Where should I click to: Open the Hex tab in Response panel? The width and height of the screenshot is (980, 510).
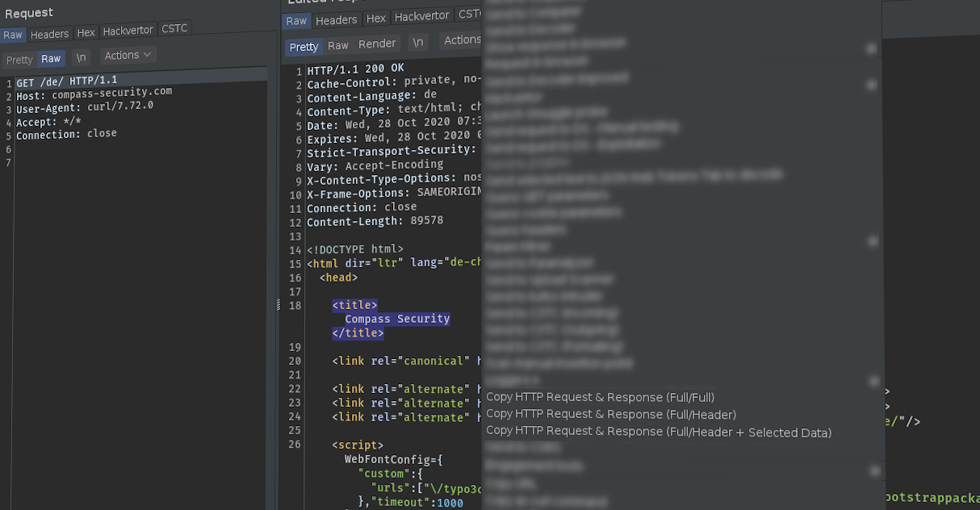click(x=376, y=17)
